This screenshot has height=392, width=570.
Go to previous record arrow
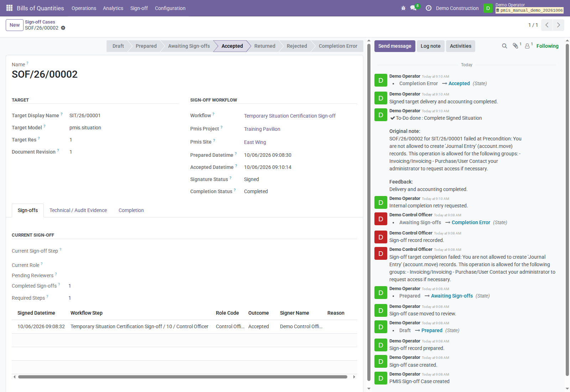tap(547, 25)
